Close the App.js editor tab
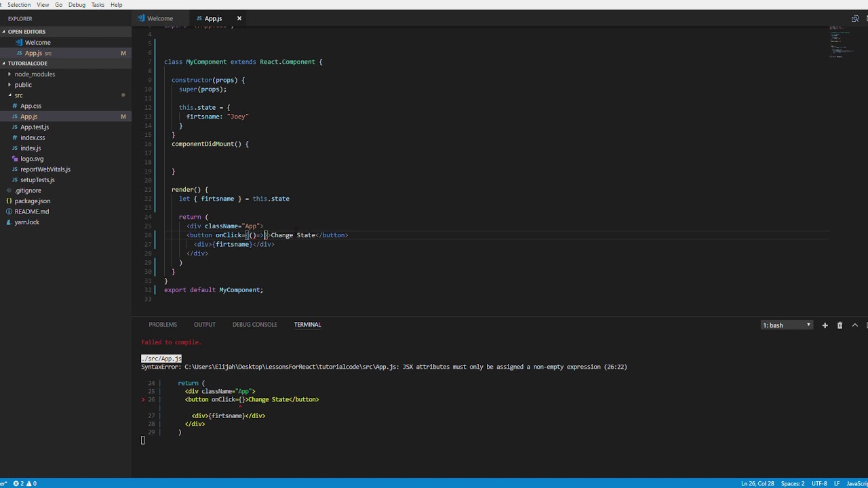Viewport: 868px width, 488px height. pos(239,18)
